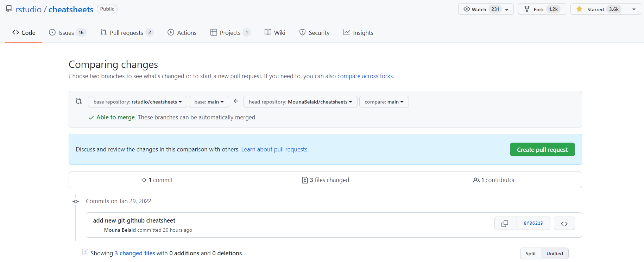Open the Pull requests tab
The width and height of the screenshot is (644, 262).
(127, 32)
